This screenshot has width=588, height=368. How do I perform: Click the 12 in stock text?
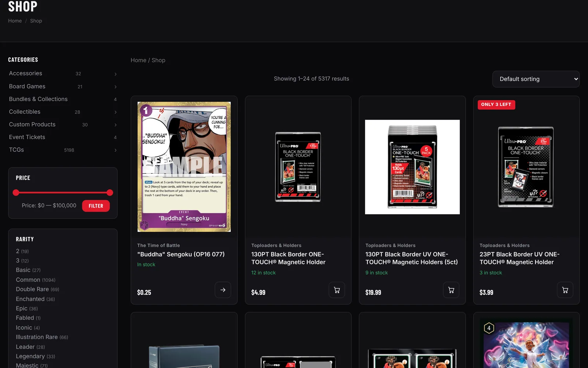click(263, 273)
